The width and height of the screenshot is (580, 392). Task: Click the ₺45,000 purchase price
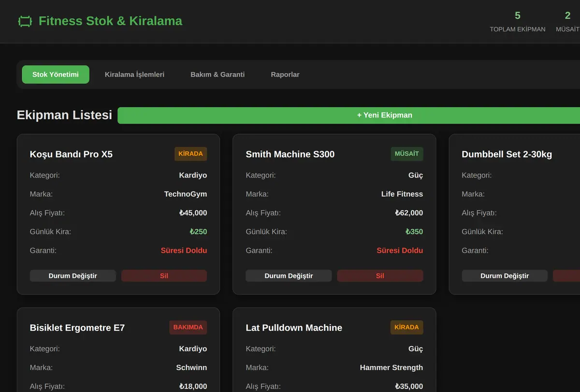coord(193,213)
